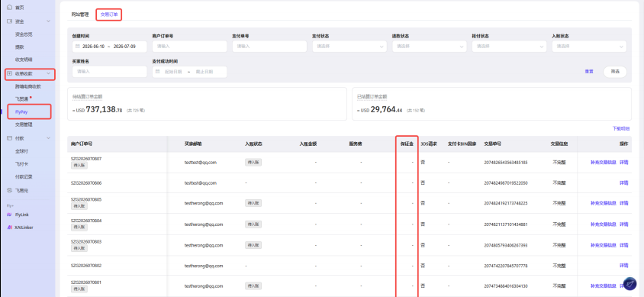
Task: Click the 重置 reset link
Action: (x=589, y=72)
